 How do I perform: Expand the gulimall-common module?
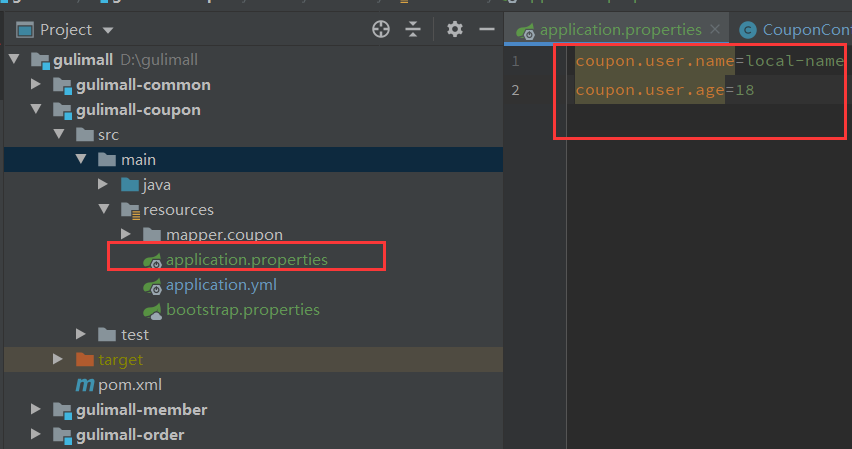point(35,84)
